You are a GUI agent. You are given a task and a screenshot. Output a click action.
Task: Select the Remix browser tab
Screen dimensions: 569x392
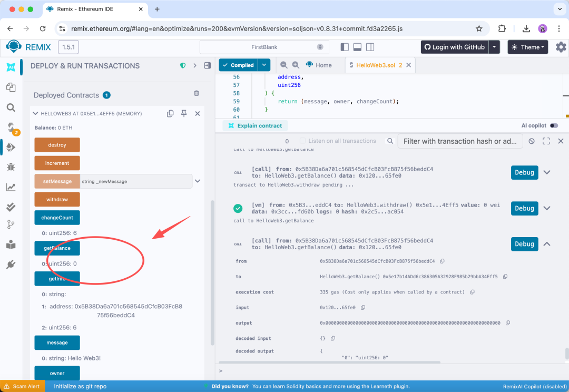click(x=95, y=9)
